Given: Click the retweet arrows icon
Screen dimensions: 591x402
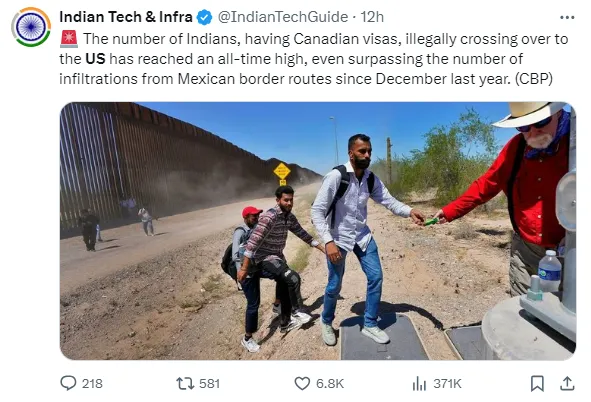Looking at the screenshot, I should (185, 384).
